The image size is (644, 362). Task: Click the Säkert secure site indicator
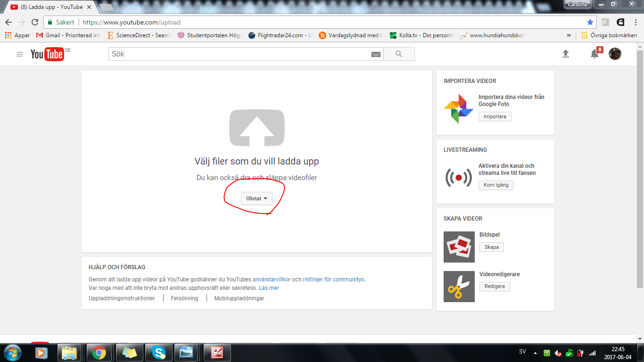pyautogui.click(x=61, y=22)
